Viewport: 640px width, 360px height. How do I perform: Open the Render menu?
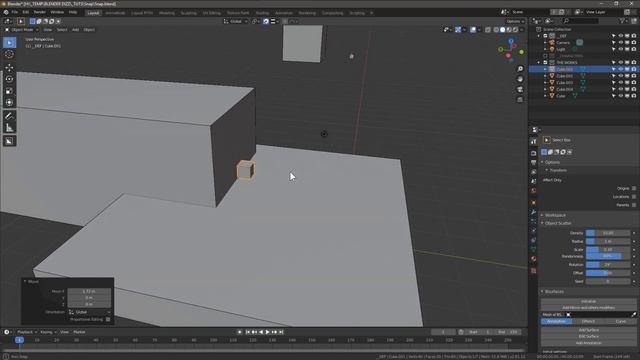[x=40, y=12]
